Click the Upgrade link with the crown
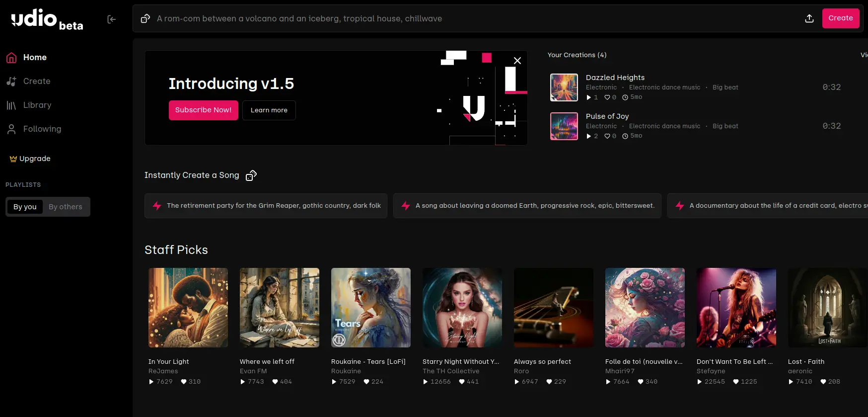Image resolution: width=868 pixels, height=417 pixels. 30,159
